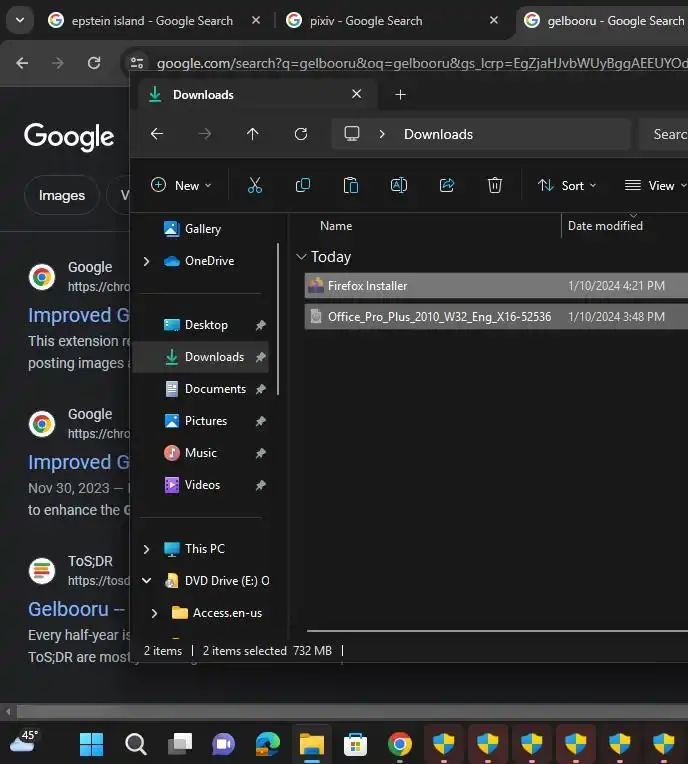The height and width of the screenshot is (764, 688).
Task: Click the Google logo in Chrome
Action: pos(69,136)
